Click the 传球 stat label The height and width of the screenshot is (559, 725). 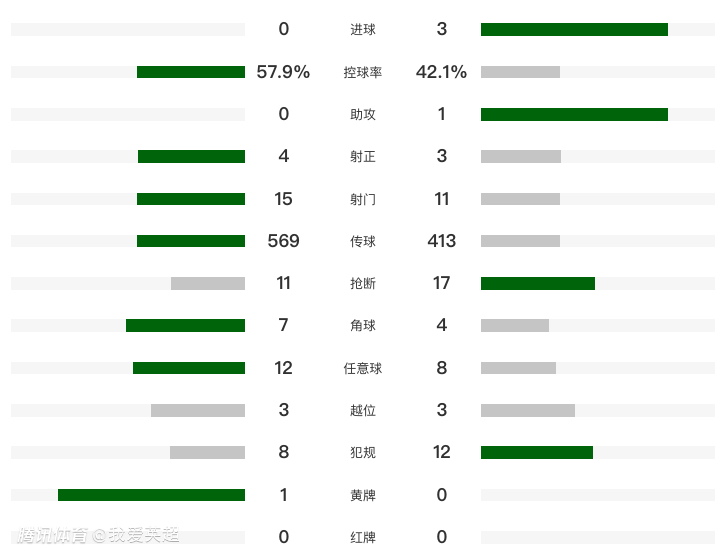pos(363,241)
